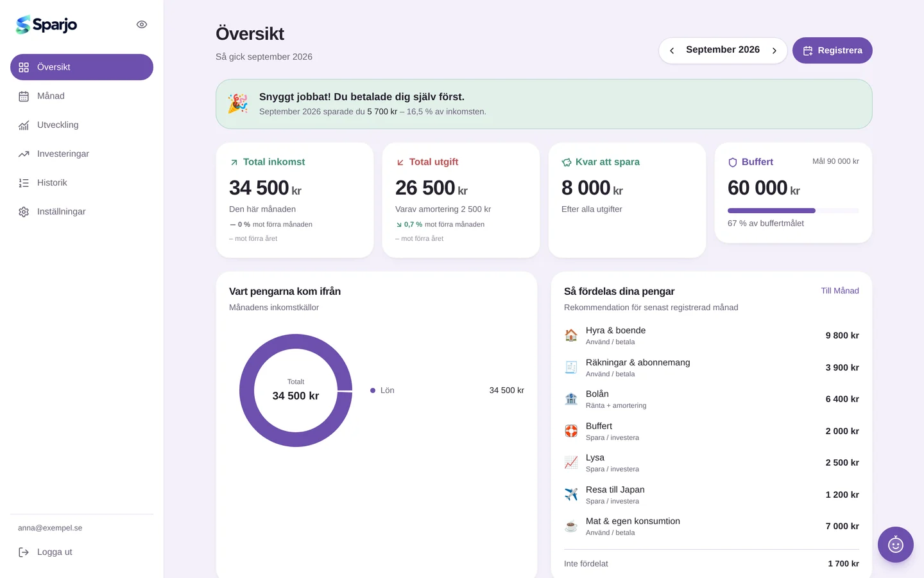Click the purple income donut chart
This screenshot has width=924, height=578.
click(296, 390)
